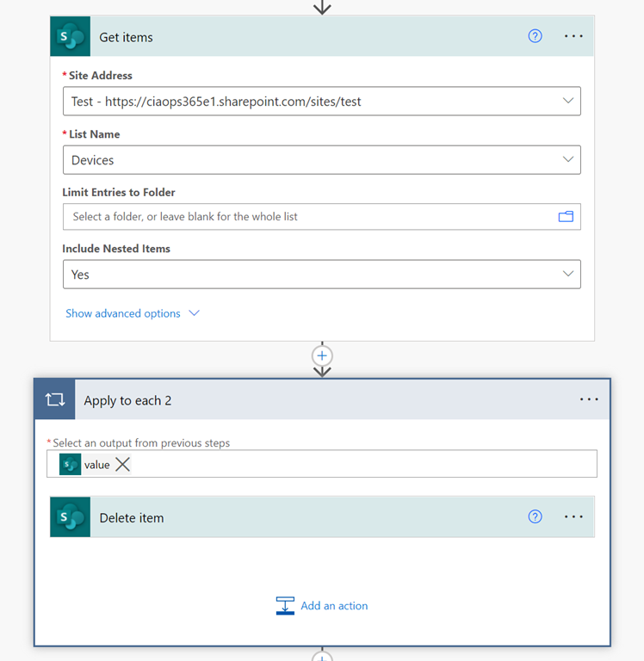Open the Get items ellipsis menu
644x661 pixels.
(x=573, y=36)
